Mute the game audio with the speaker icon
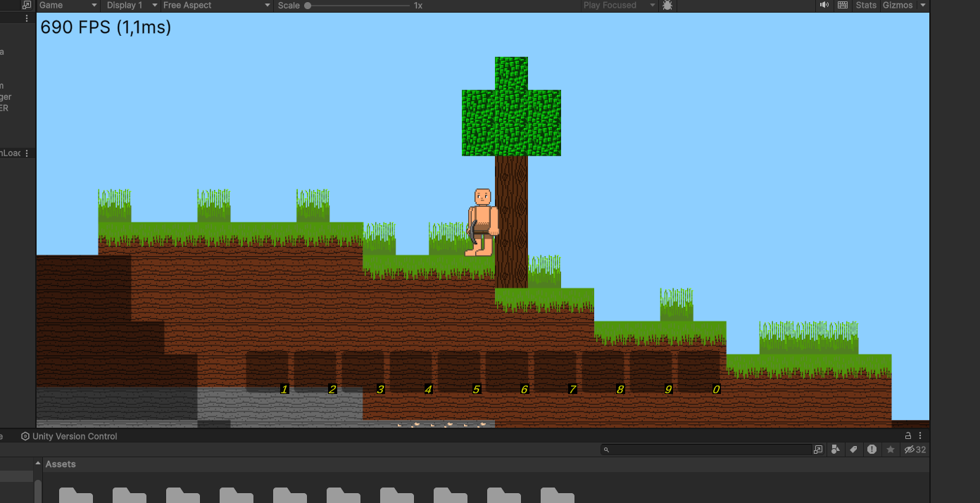980x503 pixels. tap(824, 6)
